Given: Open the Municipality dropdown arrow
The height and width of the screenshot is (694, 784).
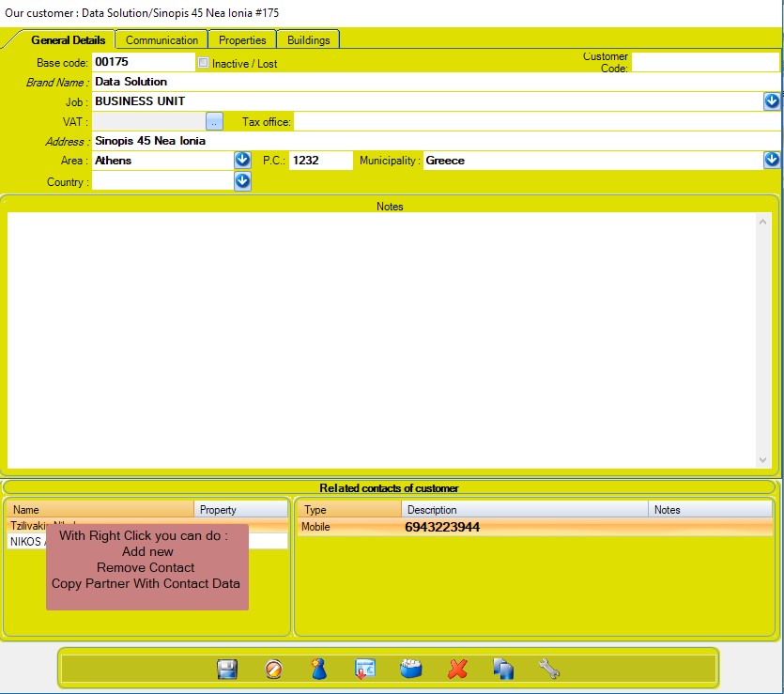Looking at the screenshot, I should pyautogui.click(x=772, y=161).
